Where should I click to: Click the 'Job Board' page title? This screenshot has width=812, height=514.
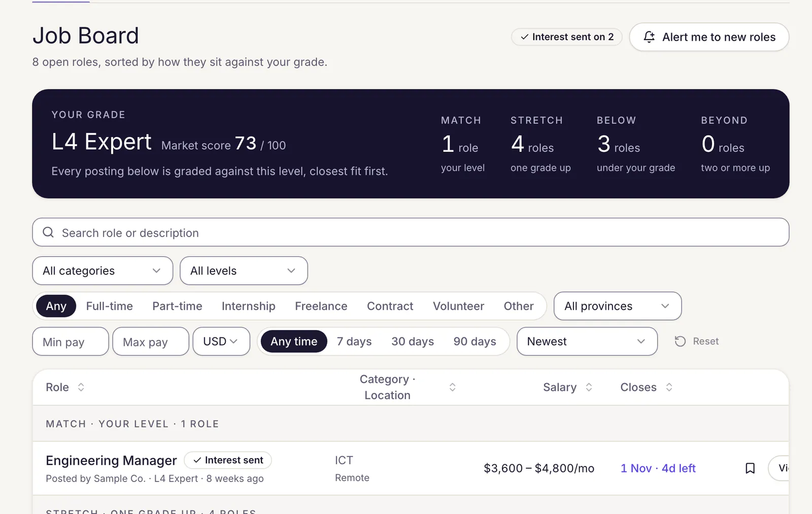[x=86, y=36]
